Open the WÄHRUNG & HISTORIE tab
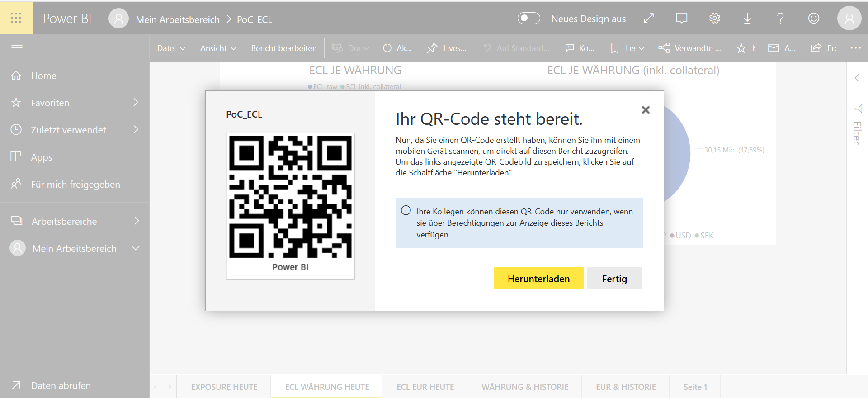This screenshot has width=868, height=398. pos(525,387)
